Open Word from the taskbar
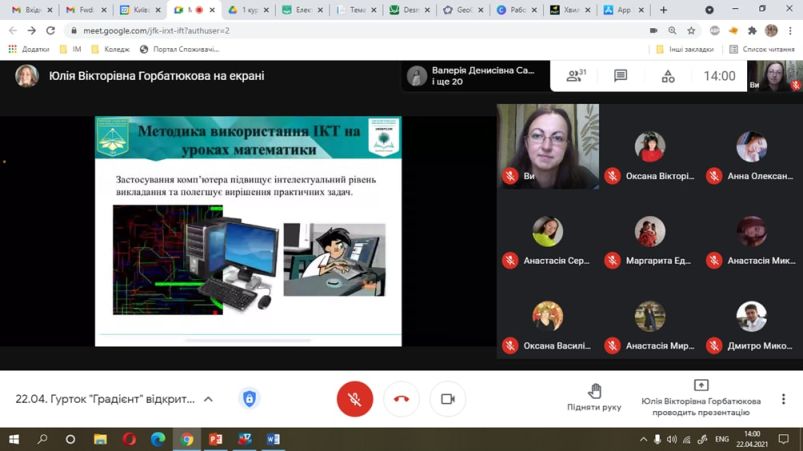The width and height of the screenshot is (803, 451). [x=273, y=439]
